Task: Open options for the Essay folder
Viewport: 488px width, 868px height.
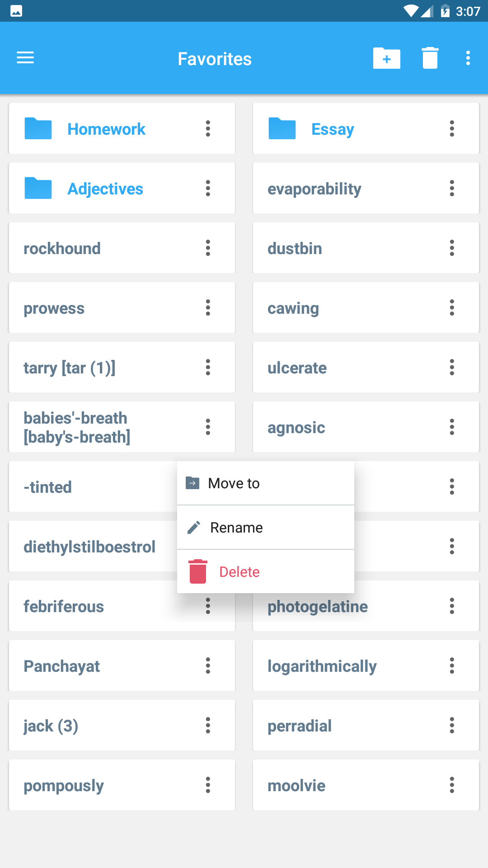Action: click(x=452, y=129)
